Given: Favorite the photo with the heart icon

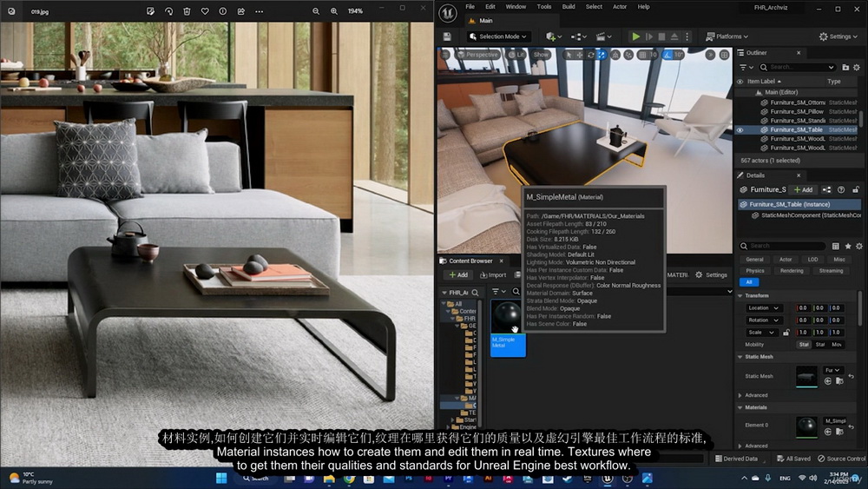Looking at the screenshot, I should (x=205, y=11).
